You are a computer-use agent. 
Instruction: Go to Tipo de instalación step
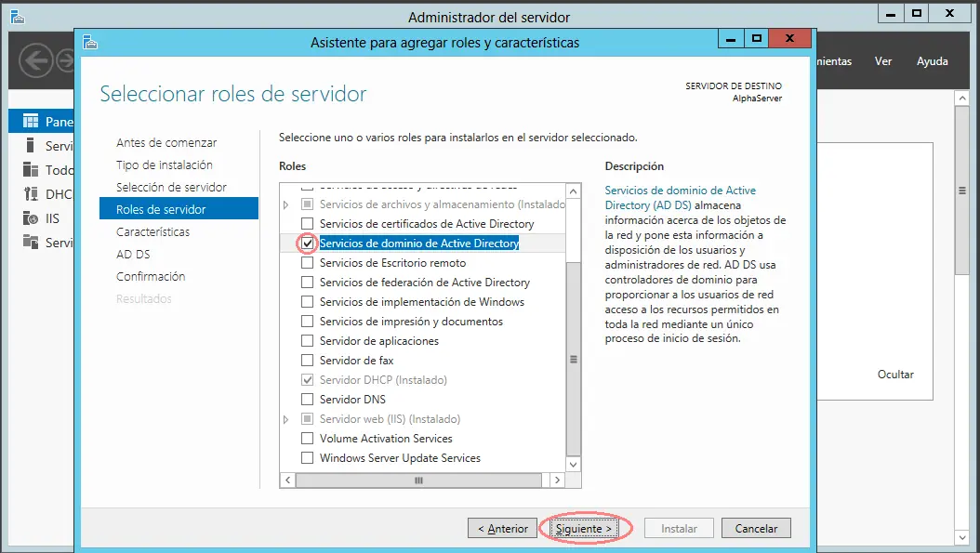click(x=165, y=165)
